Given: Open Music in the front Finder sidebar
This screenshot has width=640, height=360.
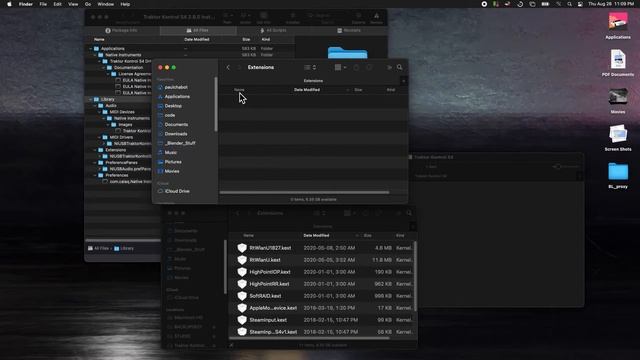Looking at the screenshot, I should [171, 153].
